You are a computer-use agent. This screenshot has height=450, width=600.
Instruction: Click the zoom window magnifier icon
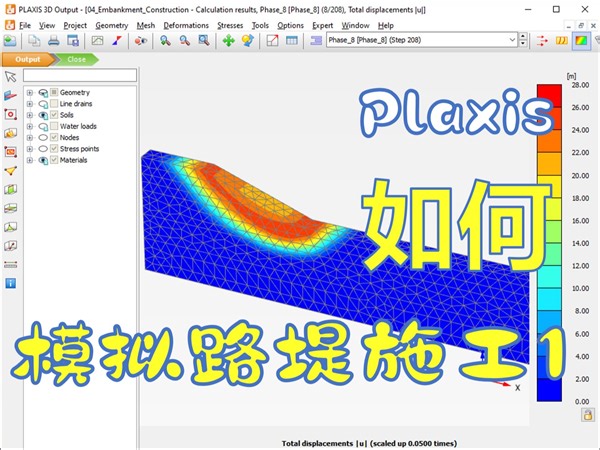(204, 40)
